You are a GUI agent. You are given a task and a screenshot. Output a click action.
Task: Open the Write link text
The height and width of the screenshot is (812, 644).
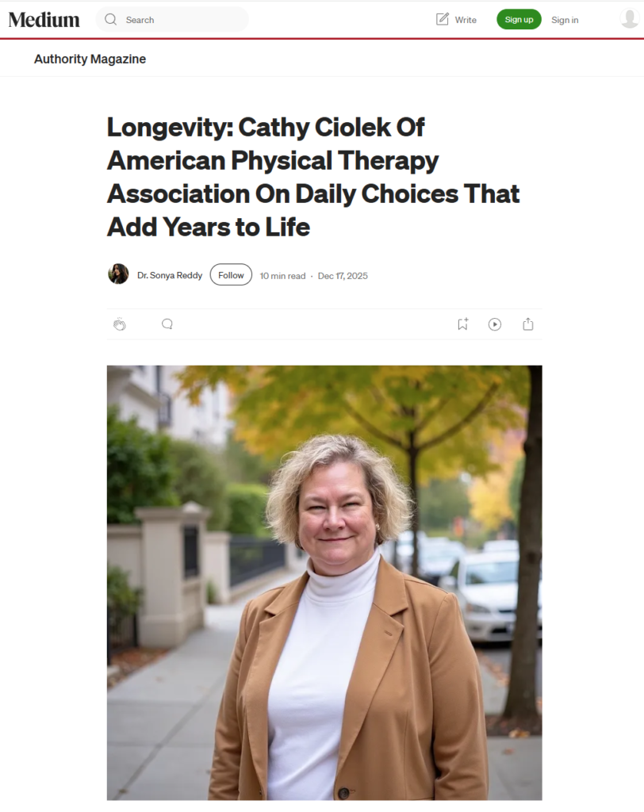pos(466,20)
